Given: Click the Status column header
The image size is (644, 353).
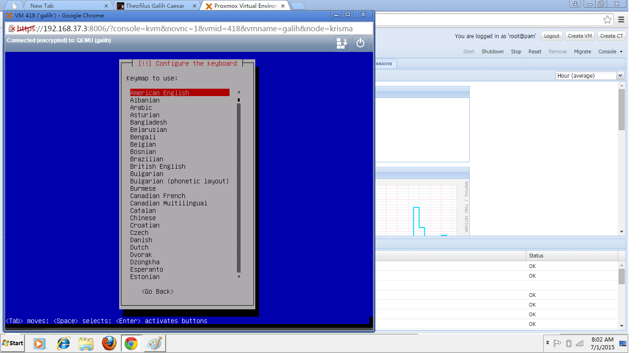Looking at the screenshot, I should point(572,256).
